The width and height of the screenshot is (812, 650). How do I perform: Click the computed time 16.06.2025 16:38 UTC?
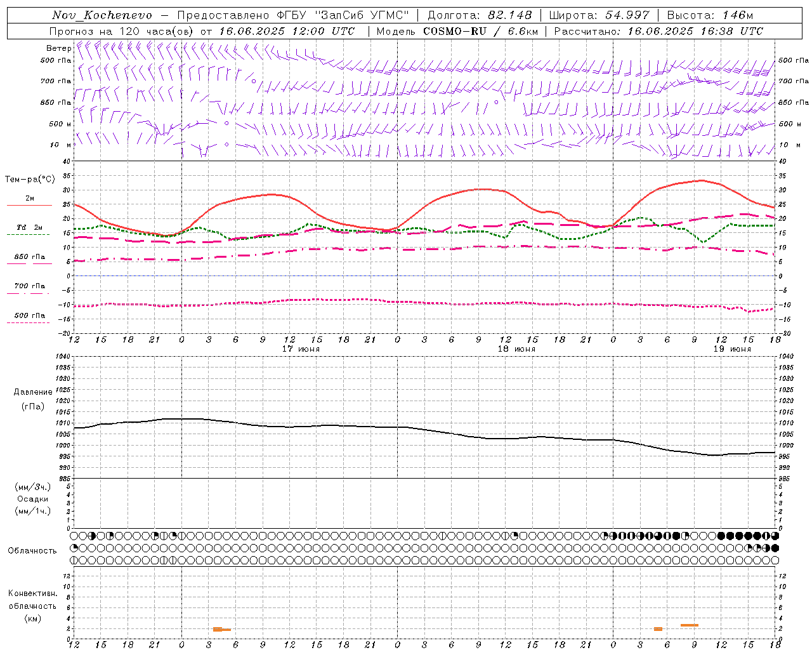695,31
